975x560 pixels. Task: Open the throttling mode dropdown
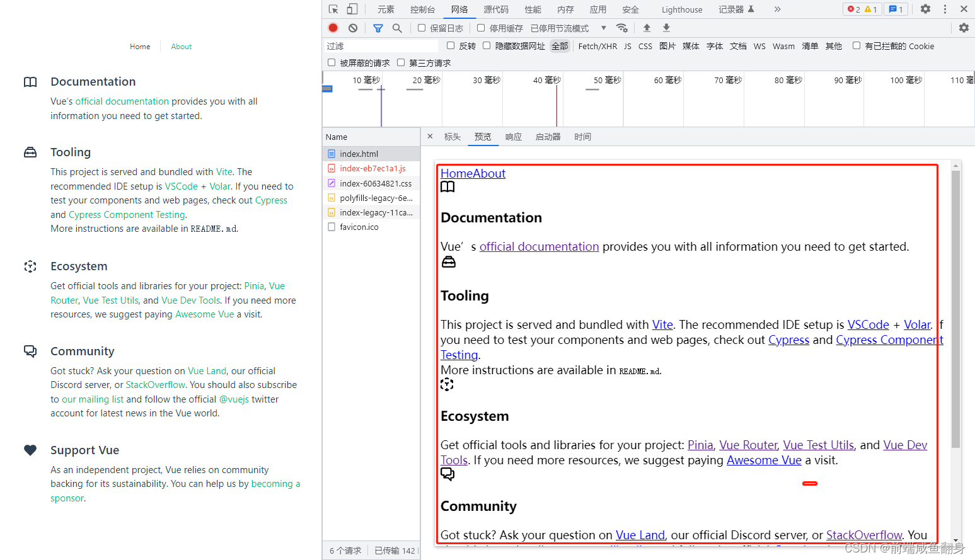coord(568,28)
